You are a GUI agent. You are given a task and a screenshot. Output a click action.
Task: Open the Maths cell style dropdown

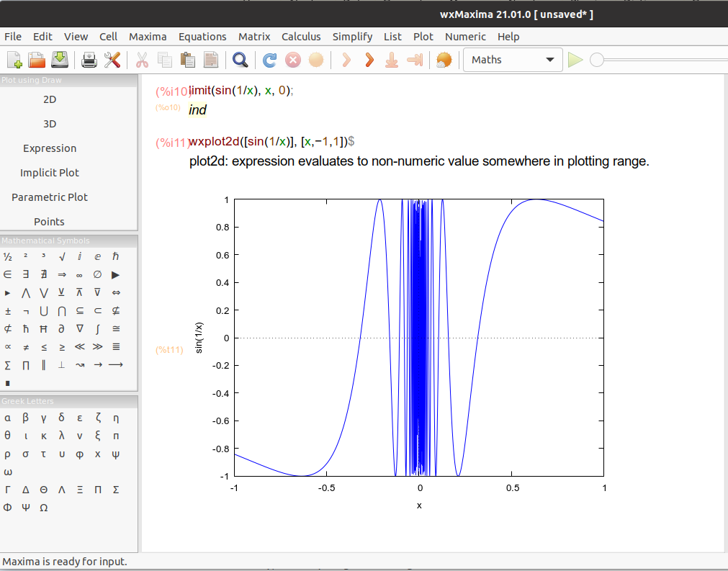tap(513, 60)
